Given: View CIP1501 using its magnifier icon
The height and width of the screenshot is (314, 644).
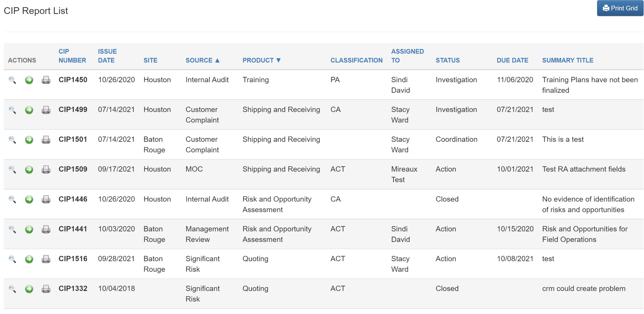Looking at the screenshot, I should click(x=12, y=139).
